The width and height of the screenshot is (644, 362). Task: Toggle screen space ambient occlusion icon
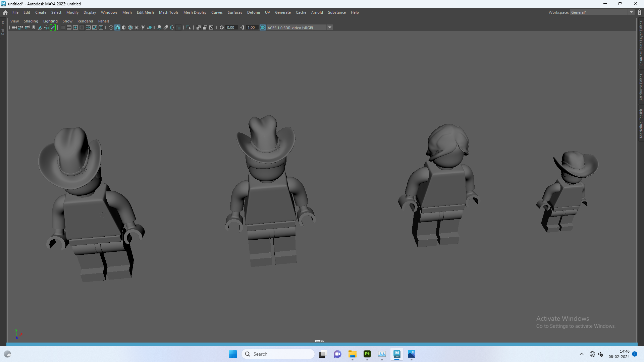pos(159,27)
